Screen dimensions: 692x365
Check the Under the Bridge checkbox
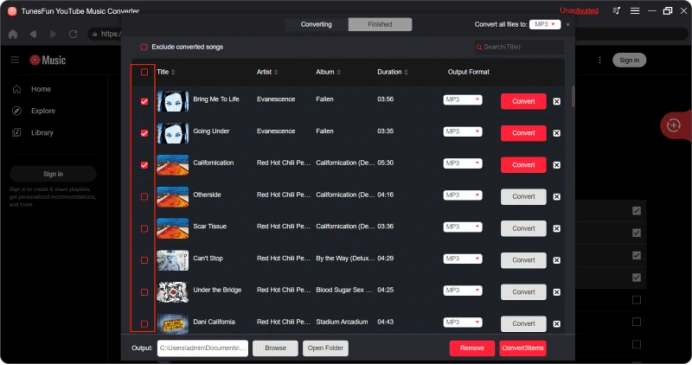(x=144, y=292)
